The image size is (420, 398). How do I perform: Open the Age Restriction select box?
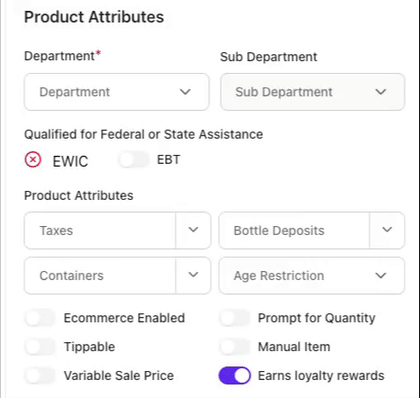(312, 276)
